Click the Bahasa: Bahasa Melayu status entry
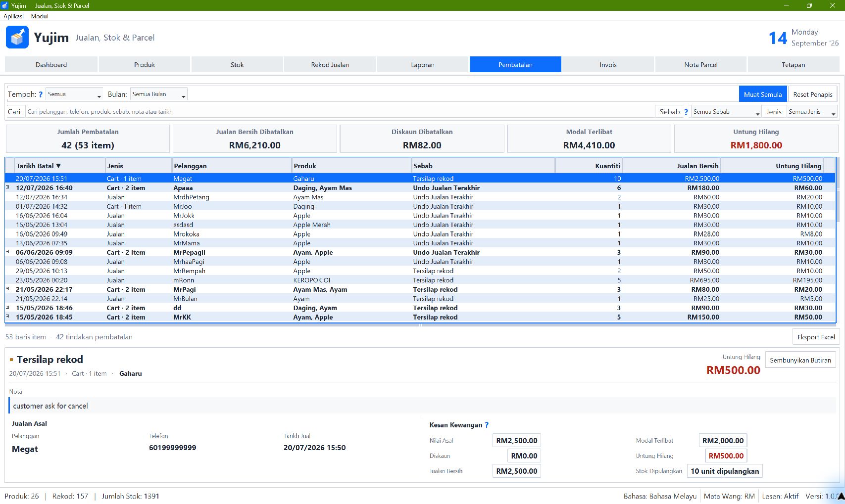Image resolution: width=845 pixels, height=504 pixels. (x=660, y=496)
